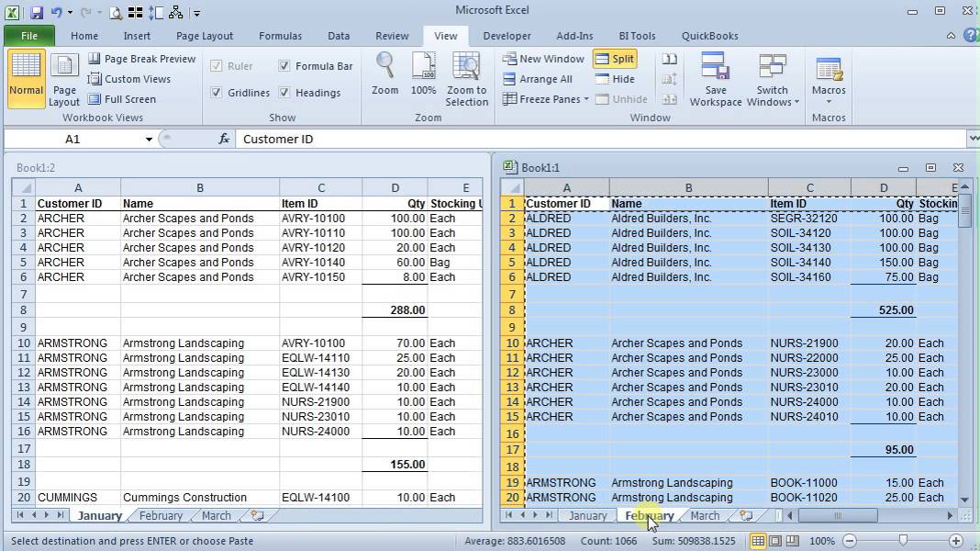
Task: Click Book1:1 horizontal scrollbar thumb
Action: (838, 515)
